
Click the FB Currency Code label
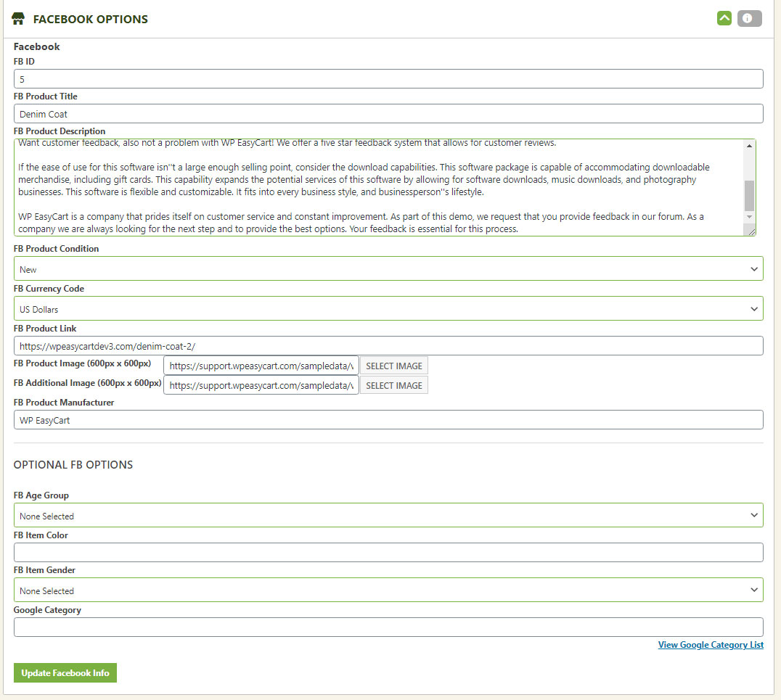pyautogui.click(x=49, y=288)
